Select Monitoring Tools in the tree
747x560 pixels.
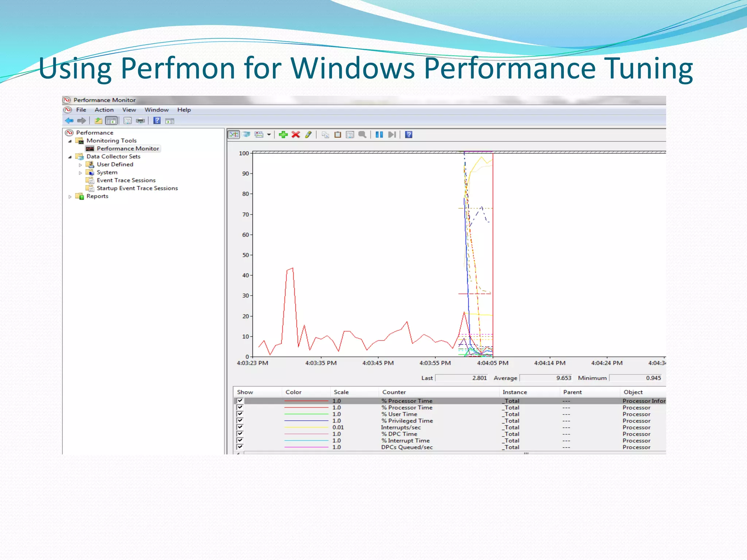tap(111, 141)
